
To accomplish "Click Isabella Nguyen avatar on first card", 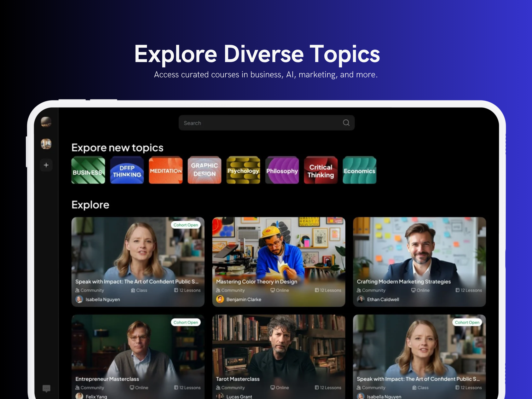I will point(79,299).
